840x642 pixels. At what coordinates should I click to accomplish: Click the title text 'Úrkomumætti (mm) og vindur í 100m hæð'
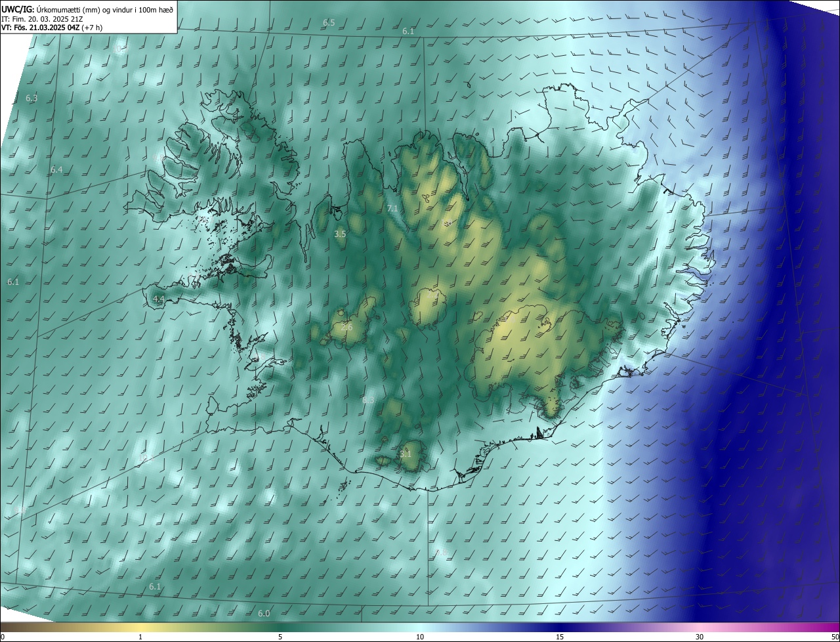pos(104,9)
